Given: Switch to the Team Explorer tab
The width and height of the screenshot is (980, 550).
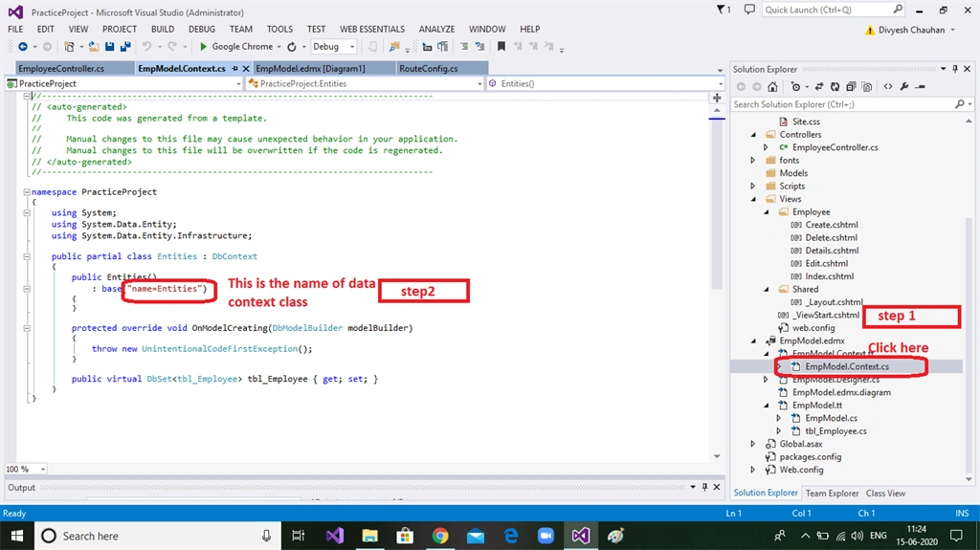Looking at the screenshot, I should coord(832,494).
